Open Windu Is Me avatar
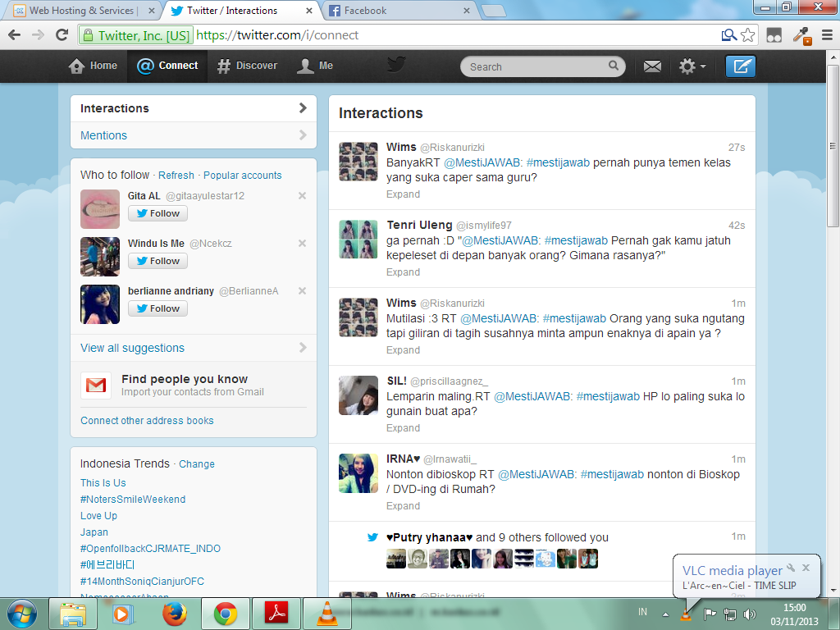 pos(100,257)
